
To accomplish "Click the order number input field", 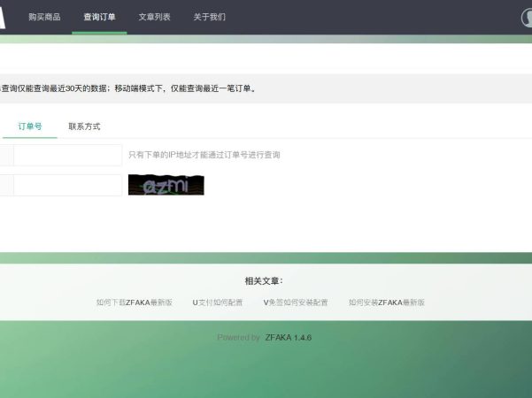I will [67, 156].
